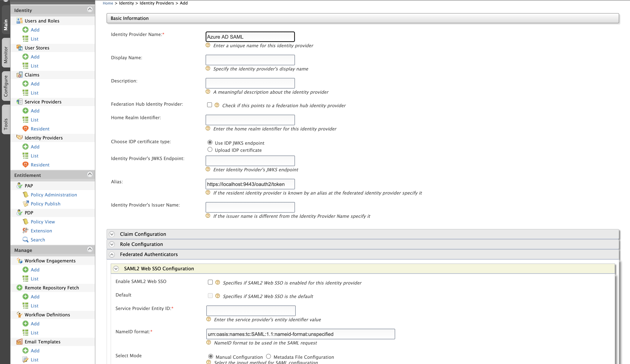Click the Display Name input field
Screen dimensions: 630x364
250,60
